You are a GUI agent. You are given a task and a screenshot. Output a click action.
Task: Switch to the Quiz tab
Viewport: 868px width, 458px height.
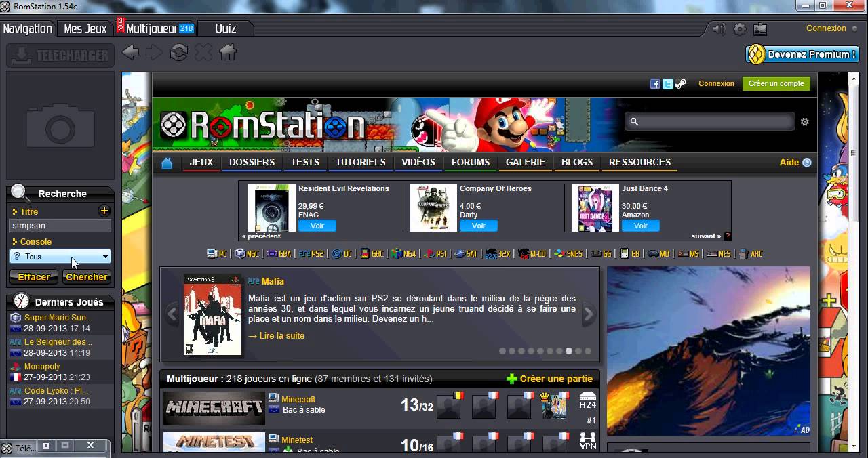[x=226, y=28]
